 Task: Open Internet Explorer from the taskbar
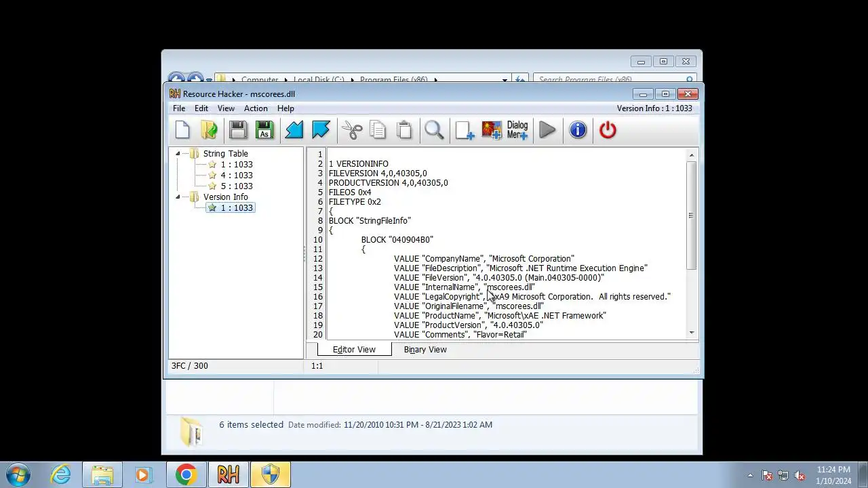61,474
